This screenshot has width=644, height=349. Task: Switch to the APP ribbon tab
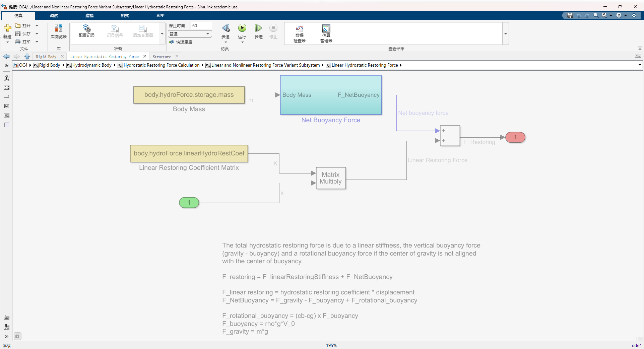point(160,15)
